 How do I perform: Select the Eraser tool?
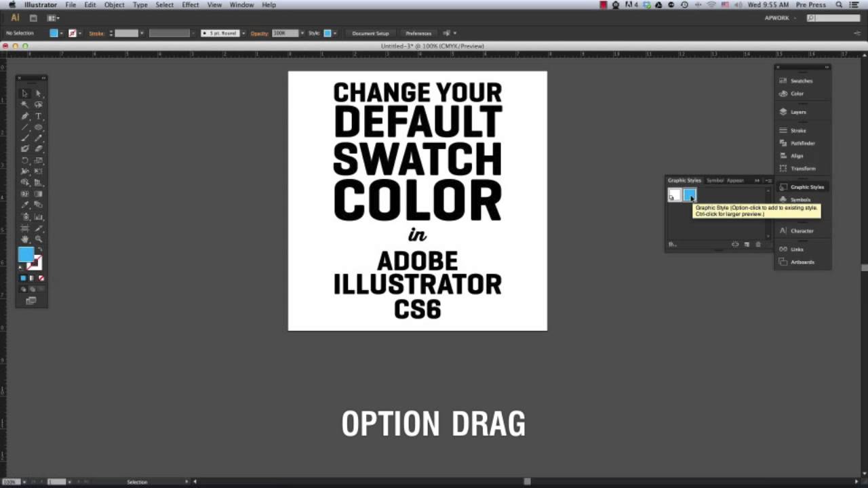[x=38, y=148]
